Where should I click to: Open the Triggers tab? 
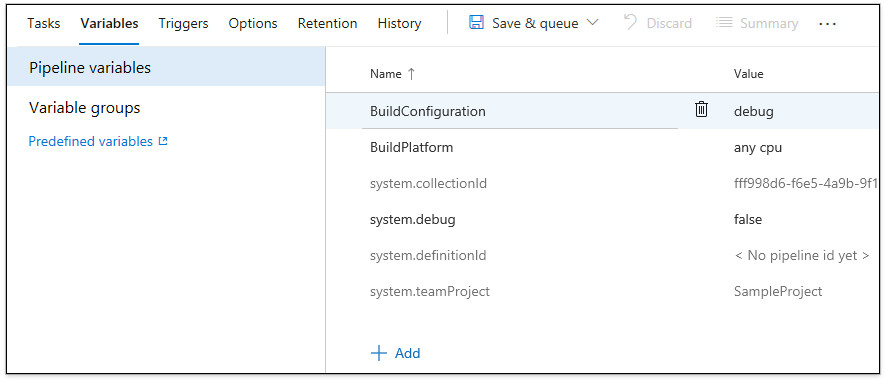point(183,23)
